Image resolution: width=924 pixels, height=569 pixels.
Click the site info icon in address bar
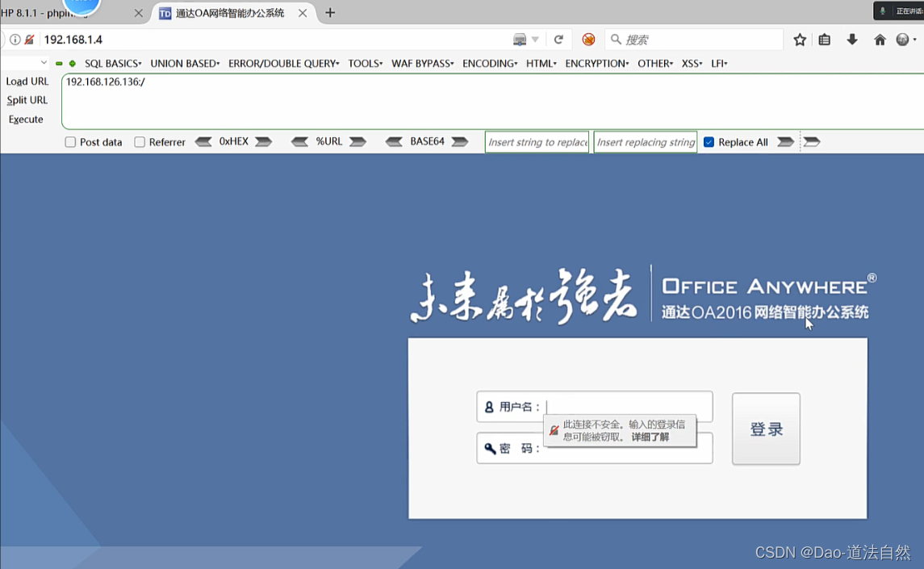coord(15,39)
